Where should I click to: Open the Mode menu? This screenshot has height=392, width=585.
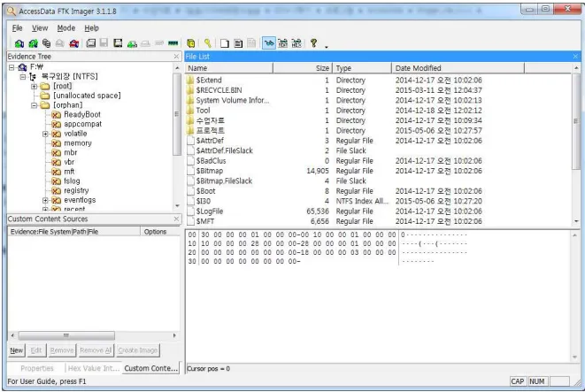pyautogui.click(x=66, y=28)
